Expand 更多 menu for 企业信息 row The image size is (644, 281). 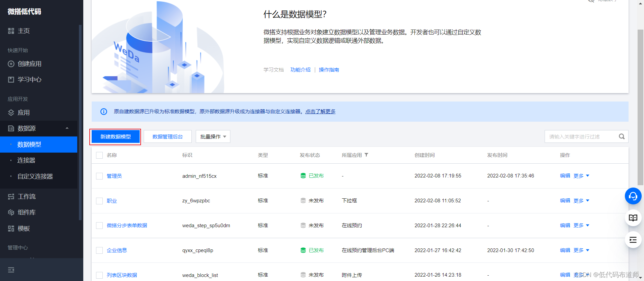tap(581, 250)
